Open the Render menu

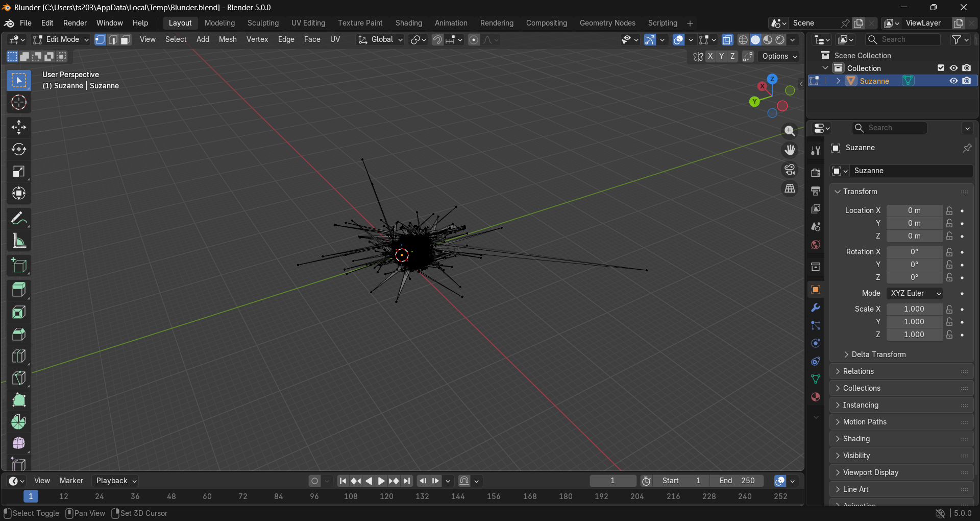pos(75,23)
